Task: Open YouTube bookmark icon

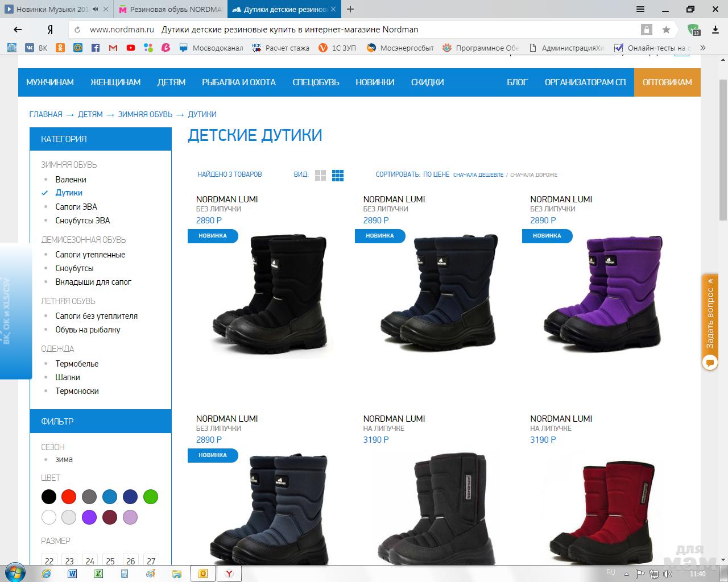Action: point(131,48)
